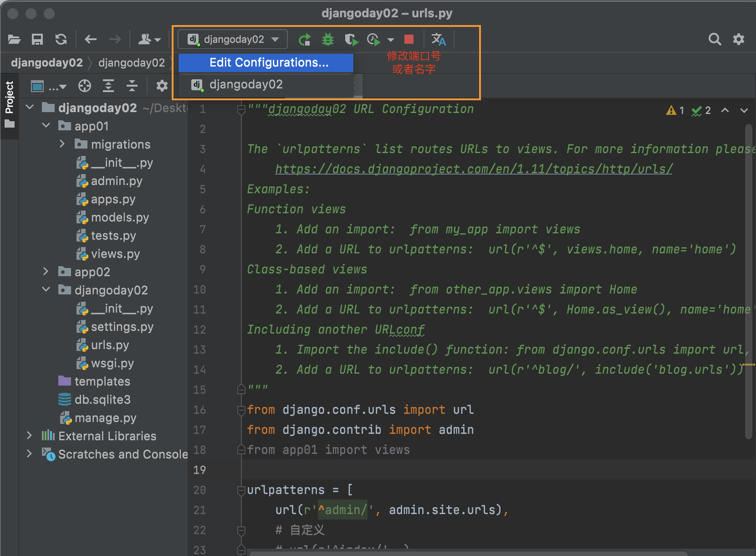Rerun djangoday02 with the green rerun icon

pos(304,40)
